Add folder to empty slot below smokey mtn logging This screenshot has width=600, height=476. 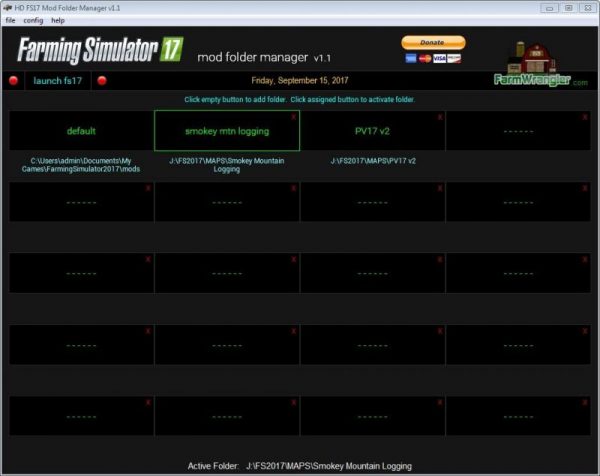pos(227,202)
